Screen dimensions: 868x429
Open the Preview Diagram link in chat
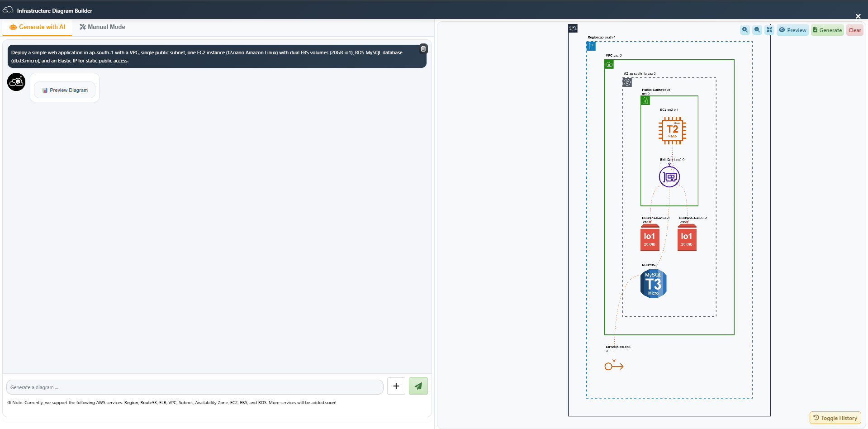coord(65,90)
